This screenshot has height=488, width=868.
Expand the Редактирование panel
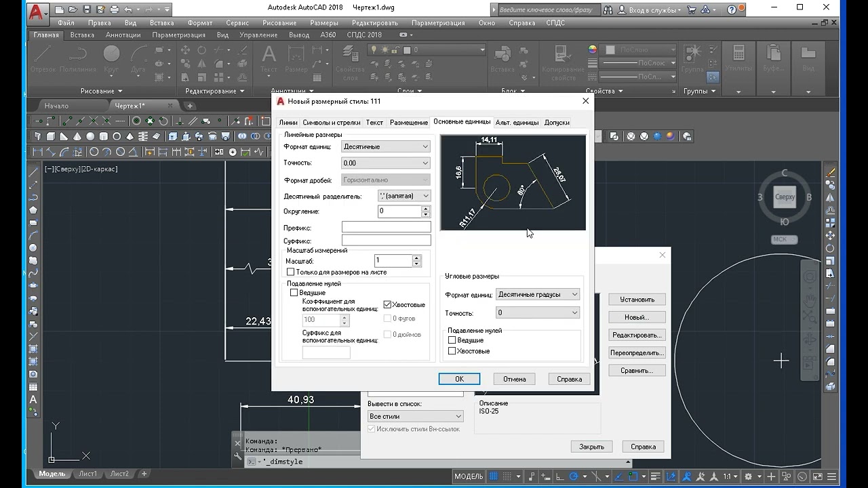pos(215,91)
